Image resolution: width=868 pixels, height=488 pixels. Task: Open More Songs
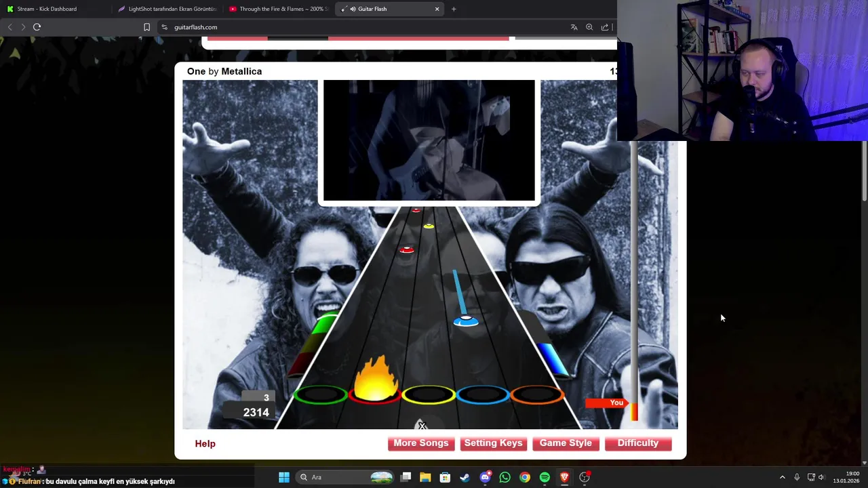(x=421, y=443)
